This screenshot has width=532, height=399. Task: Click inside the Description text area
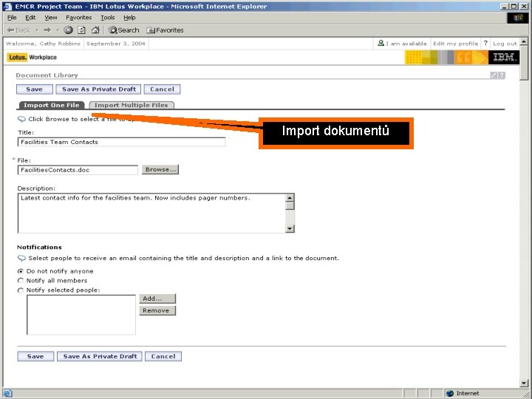pos(151,213)
